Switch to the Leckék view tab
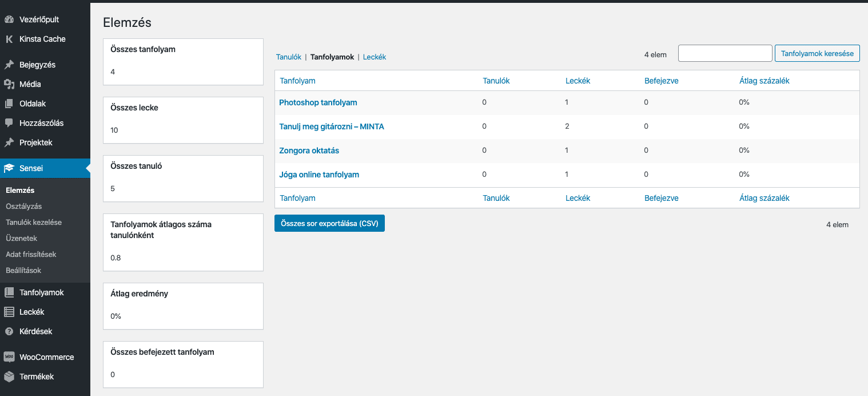This screenshot has height=396, width=868. 375,57
